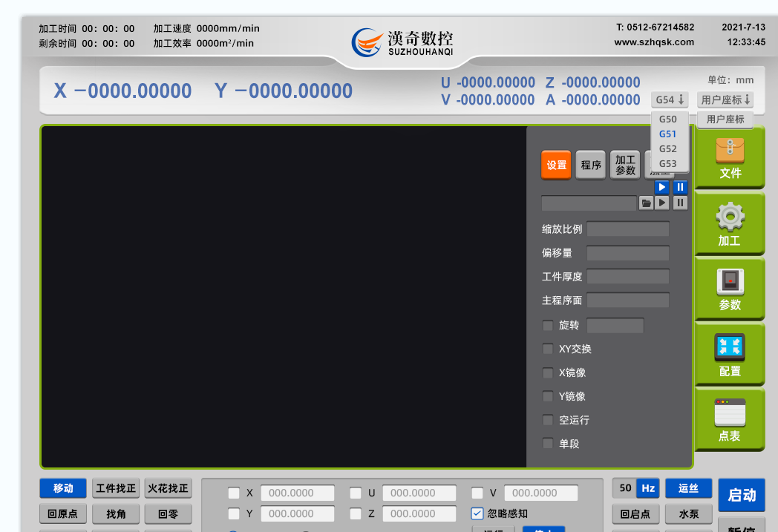
Task: Click the Z 000.0000 value field
Action: click(x=419, y=513)
